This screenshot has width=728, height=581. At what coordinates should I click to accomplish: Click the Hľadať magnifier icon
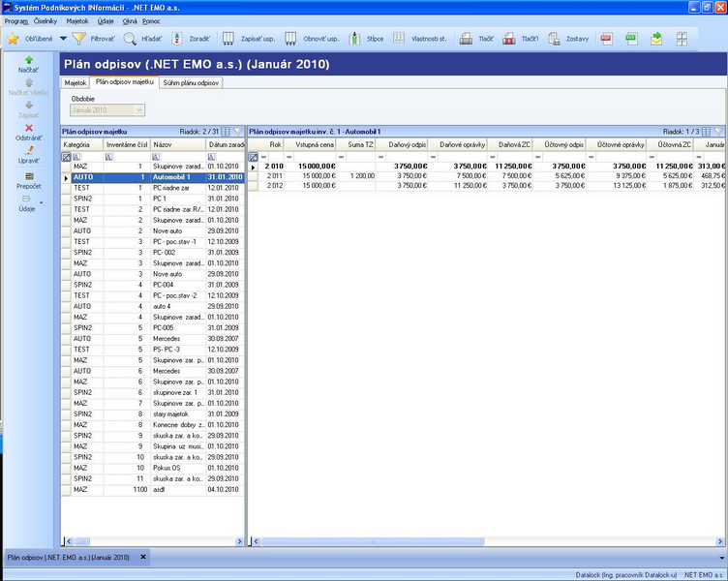coord(130,39)
